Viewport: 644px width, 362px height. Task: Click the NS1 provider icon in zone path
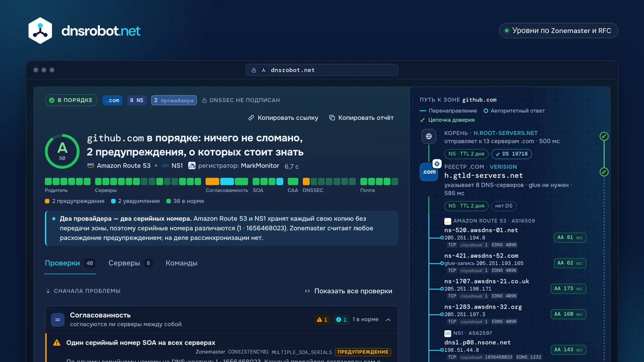448,333
